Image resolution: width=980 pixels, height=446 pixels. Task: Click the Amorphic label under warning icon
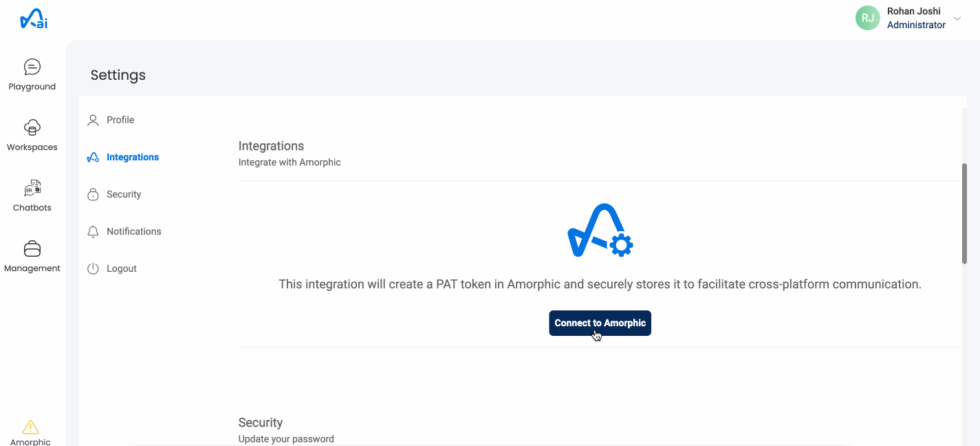(31, 442)
